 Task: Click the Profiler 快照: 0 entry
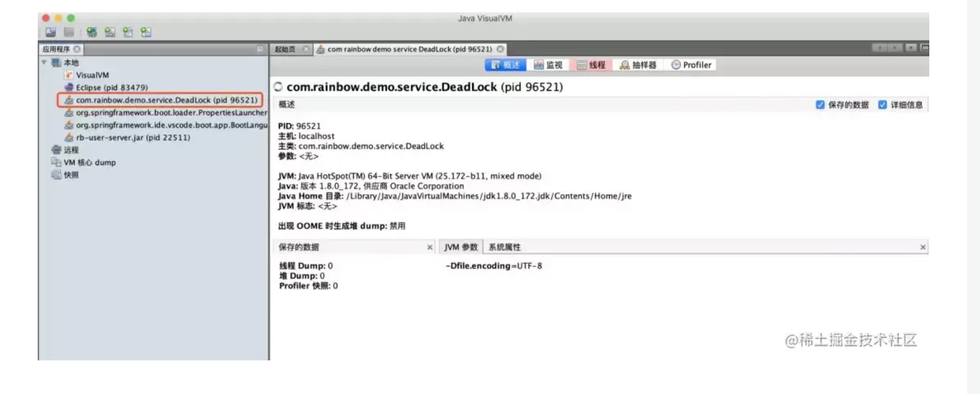point(308,285)
